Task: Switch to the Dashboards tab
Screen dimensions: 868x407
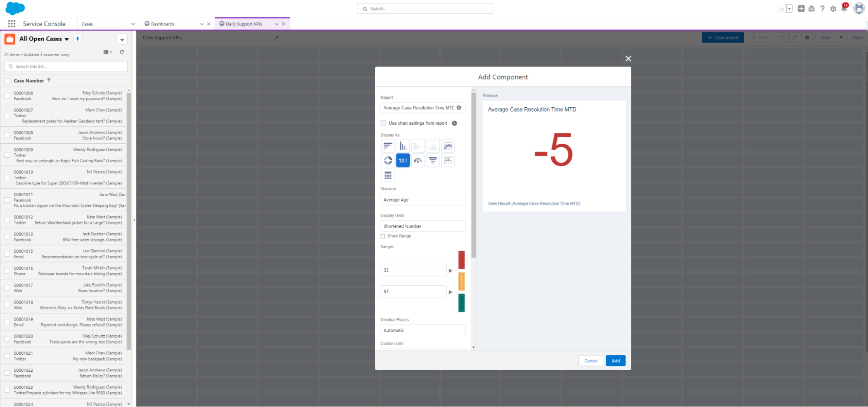Action: [163, 23]
